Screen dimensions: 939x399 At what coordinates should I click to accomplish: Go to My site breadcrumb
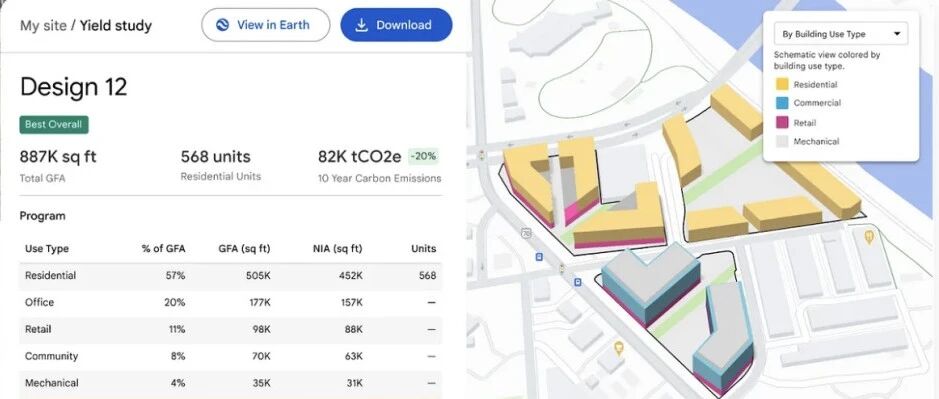[43, 26]
